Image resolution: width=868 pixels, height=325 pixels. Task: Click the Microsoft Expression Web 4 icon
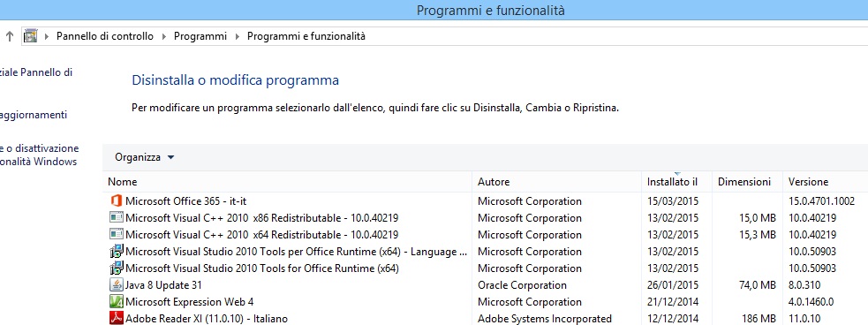pyautogui.click(x=116, y=302)
